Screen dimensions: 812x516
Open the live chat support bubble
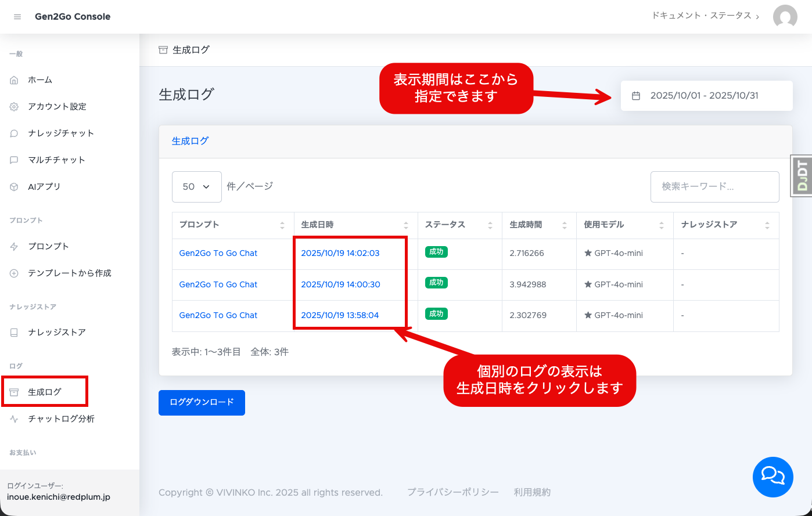pyautogui.click(x=773, y=477)
